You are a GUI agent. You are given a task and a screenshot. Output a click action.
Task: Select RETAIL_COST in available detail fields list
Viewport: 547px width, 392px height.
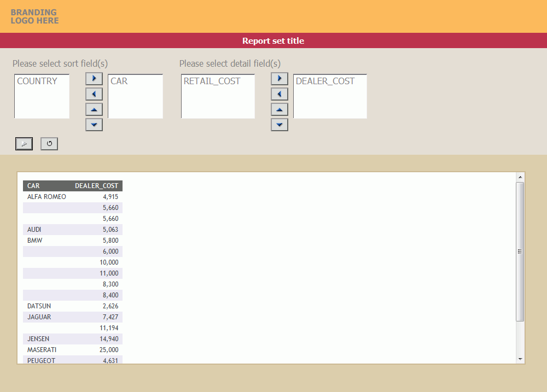click(212, 81)
